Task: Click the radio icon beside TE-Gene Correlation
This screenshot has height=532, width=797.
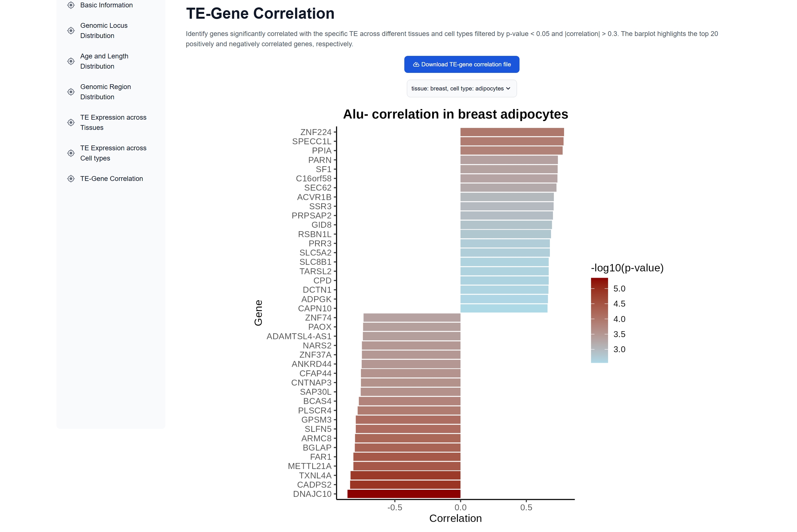Action: [71, 178]
